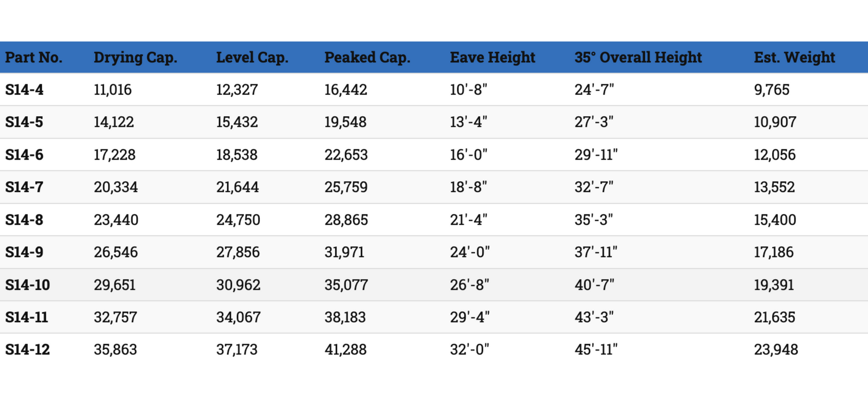Click part number S14-7

24,187
